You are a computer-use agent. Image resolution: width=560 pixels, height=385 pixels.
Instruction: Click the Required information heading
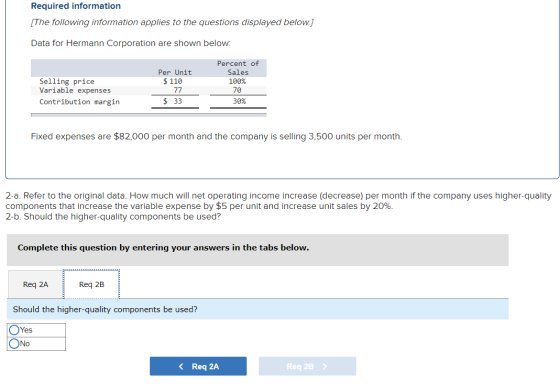(x=76, y=6)
